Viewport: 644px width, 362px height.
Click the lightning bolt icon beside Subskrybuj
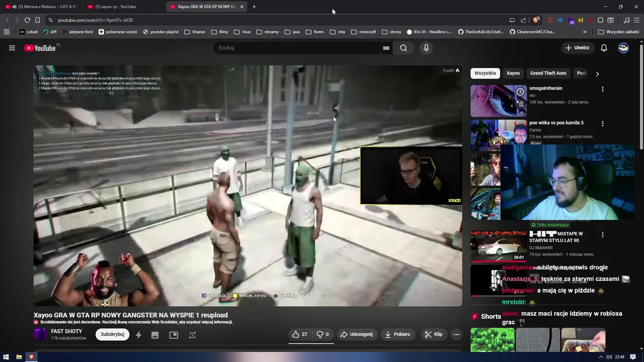pos(138,335)
